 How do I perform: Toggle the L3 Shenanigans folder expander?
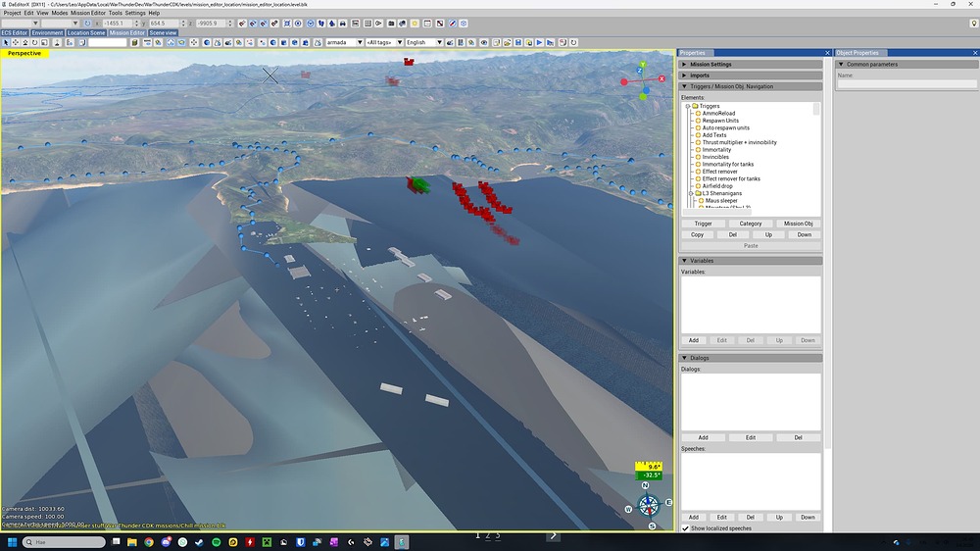[x=691, y=193]
